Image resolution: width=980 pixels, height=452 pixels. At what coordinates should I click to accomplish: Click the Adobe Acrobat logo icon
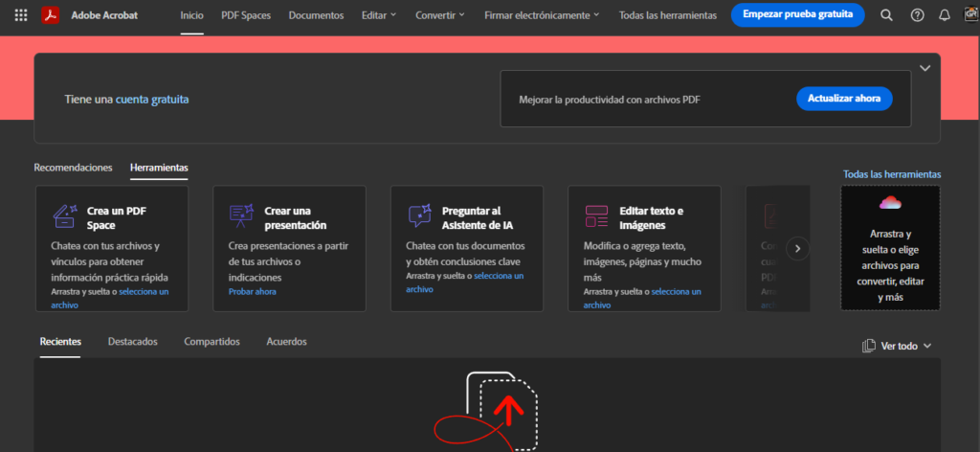pos(51,15)
